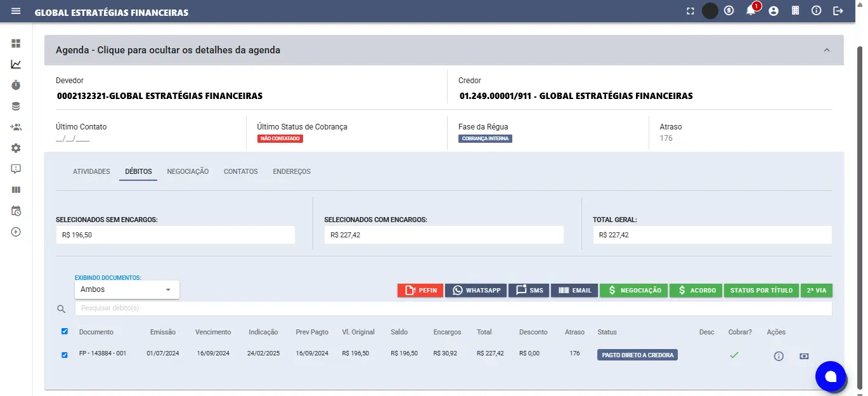Click the red PEFIN button
The height and width of the screenshot is (396, 868).
point(420,290)
